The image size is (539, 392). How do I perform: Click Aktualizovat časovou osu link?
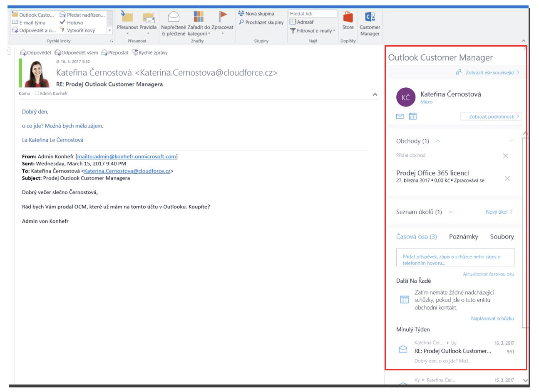pos(489,274)
